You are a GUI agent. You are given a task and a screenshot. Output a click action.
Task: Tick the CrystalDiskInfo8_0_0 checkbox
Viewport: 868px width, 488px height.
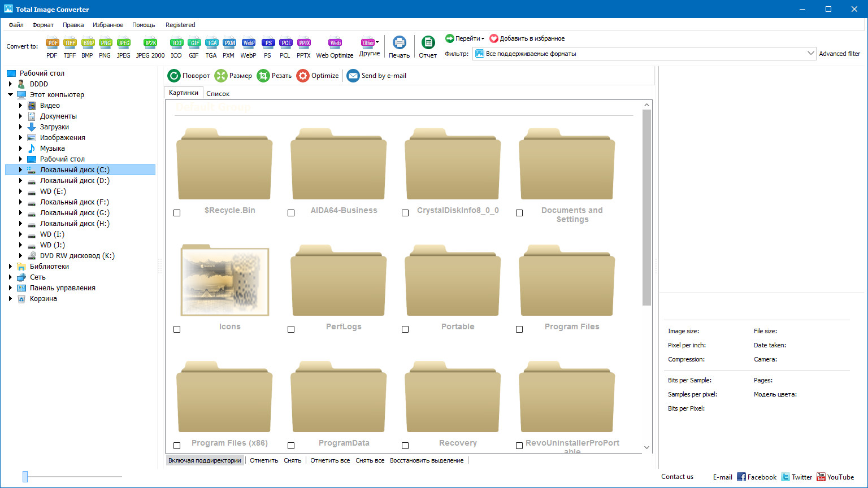point(405,213)
